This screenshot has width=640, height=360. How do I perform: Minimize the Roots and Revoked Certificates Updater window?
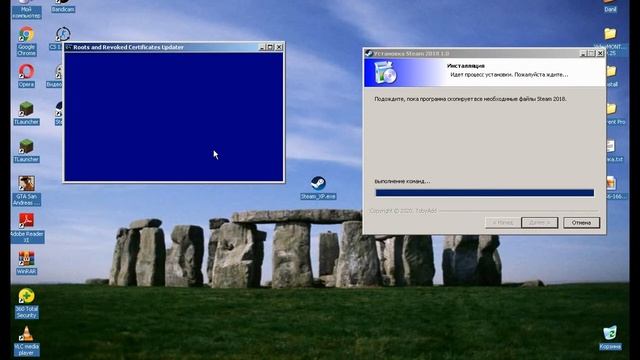coord(262,47)
